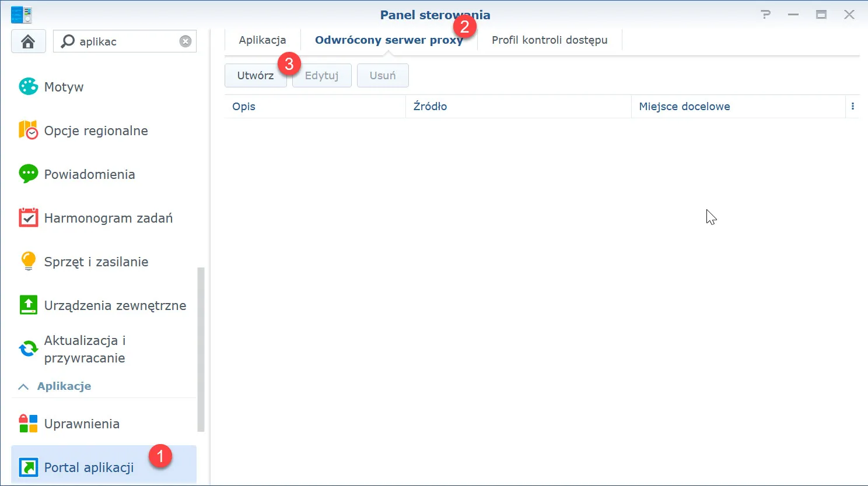Screen dimensions: 868x486
Task: Click the sidebar vertical scrollbar
Action: pyautogui.click(x=201, y=350)
